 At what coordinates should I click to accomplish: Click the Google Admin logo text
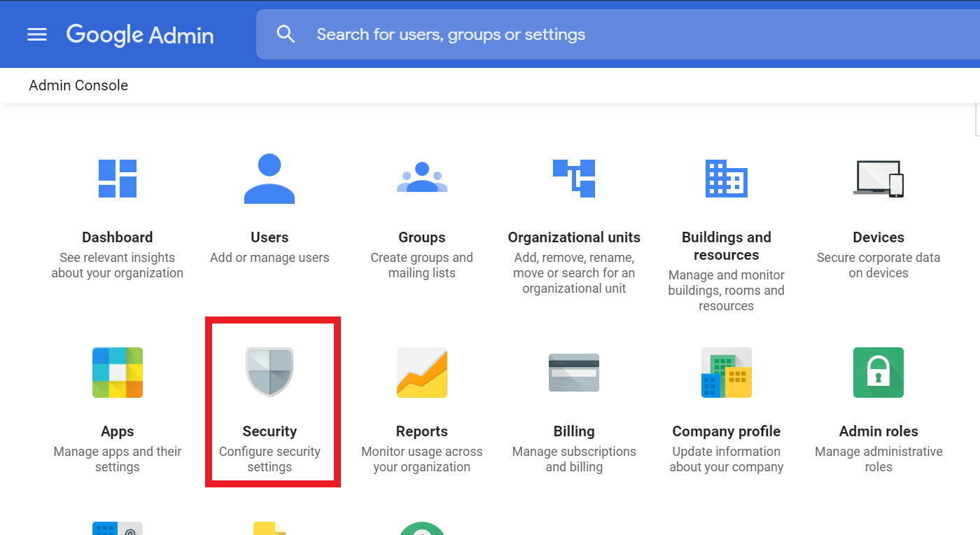tap(139, 34)
